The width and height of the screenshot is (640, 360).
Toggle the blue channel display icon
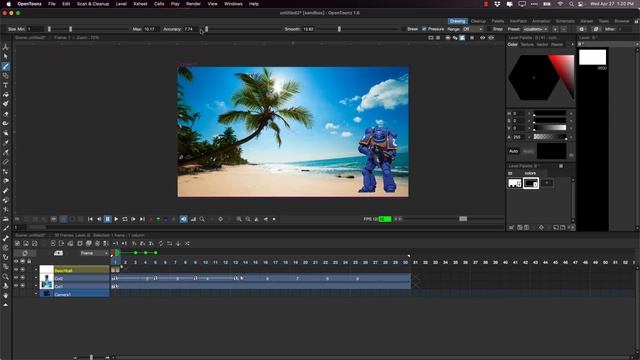[x=166, y=219]
